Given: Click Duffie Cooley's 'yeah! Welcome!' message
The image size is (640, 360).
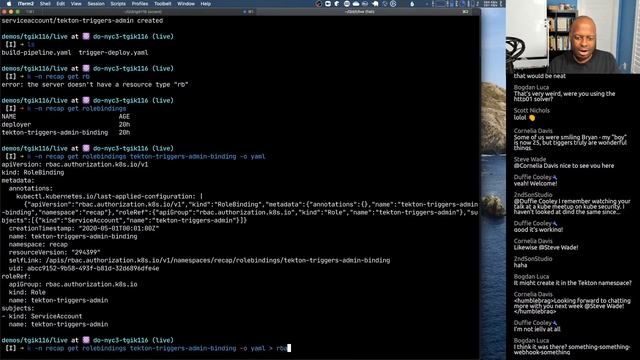Looking at the screenshot, I should click(535, 184).
